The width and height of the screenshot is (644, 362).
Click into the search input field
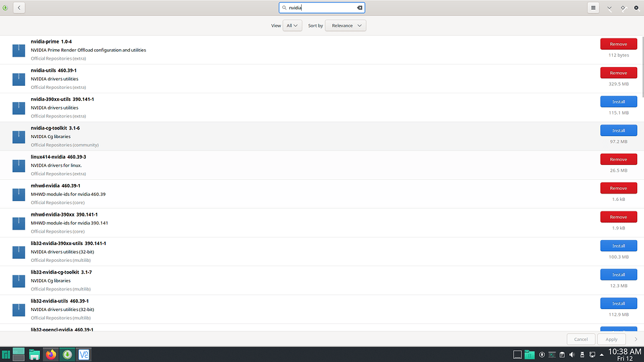click(x=322, y=8)
